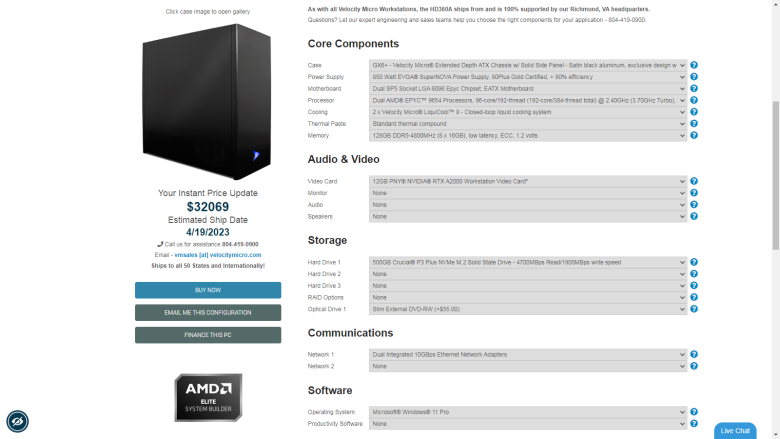Screen dimensions: 780x439
Task: Click the help icon beside Case dropdown
Action: coord(694,65)
